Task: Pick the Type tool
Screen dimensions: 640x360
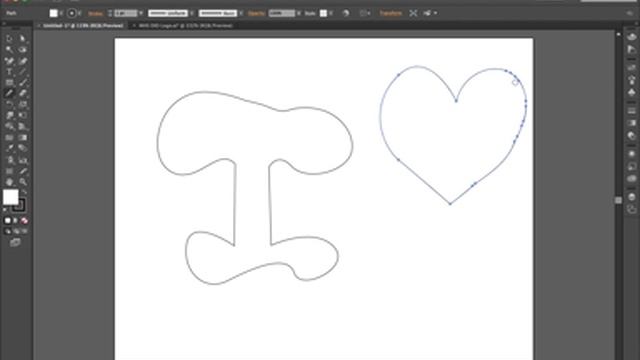Action: point(9,72)
